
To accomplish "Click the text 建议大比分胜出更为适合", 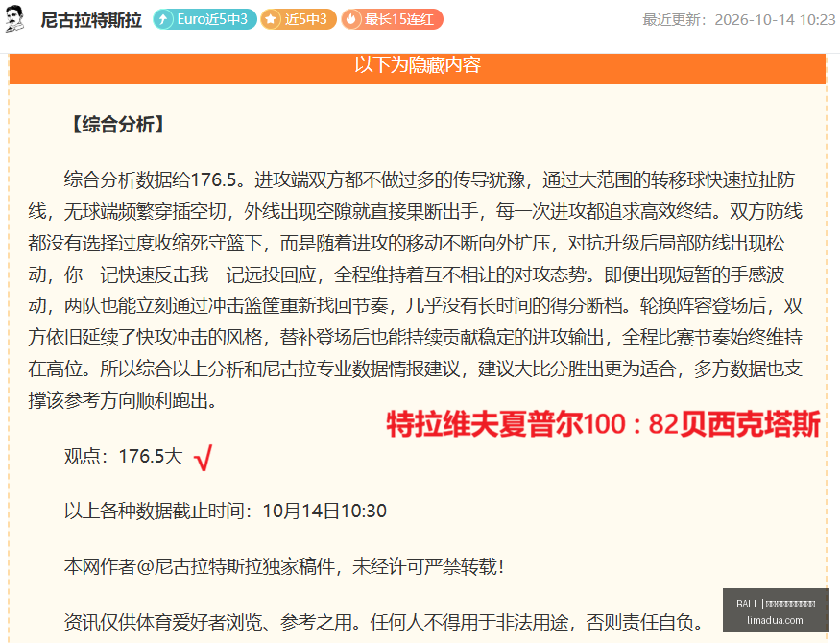I will 576,369.
